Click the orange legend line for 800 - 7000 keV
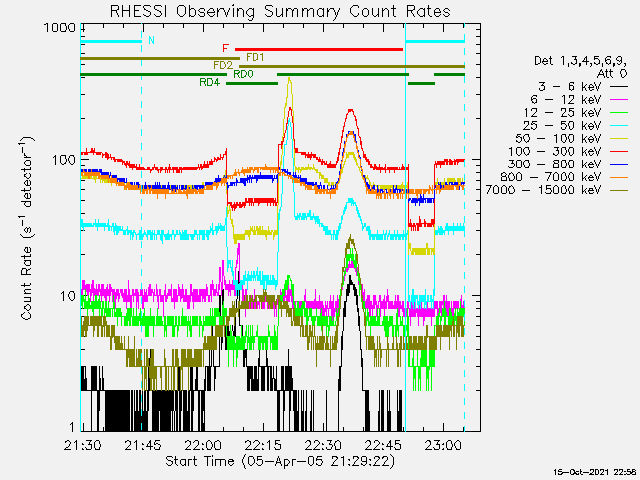 (619, 178)
